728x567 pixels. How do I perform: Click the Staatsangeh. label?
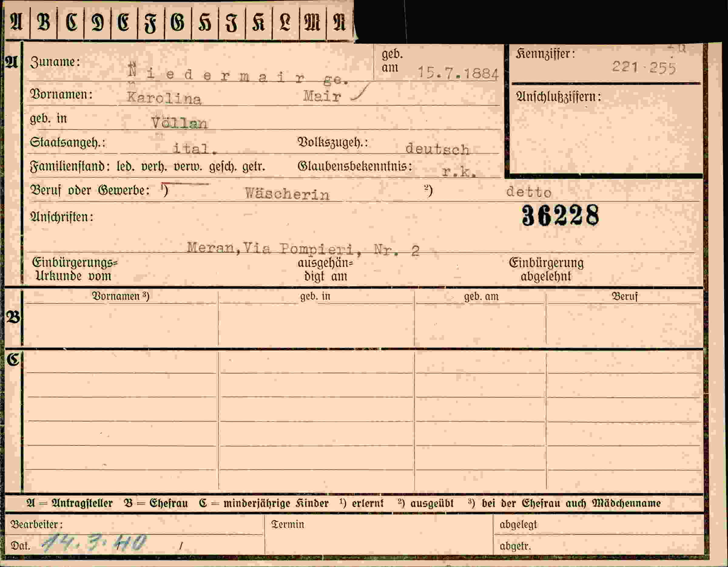click(x=68, y=142)
